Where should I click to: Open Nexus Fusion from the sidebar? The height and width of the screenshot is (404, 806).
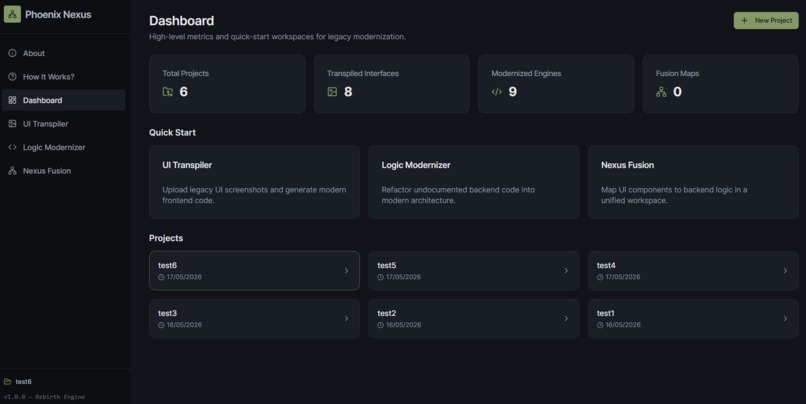[63, 171]
